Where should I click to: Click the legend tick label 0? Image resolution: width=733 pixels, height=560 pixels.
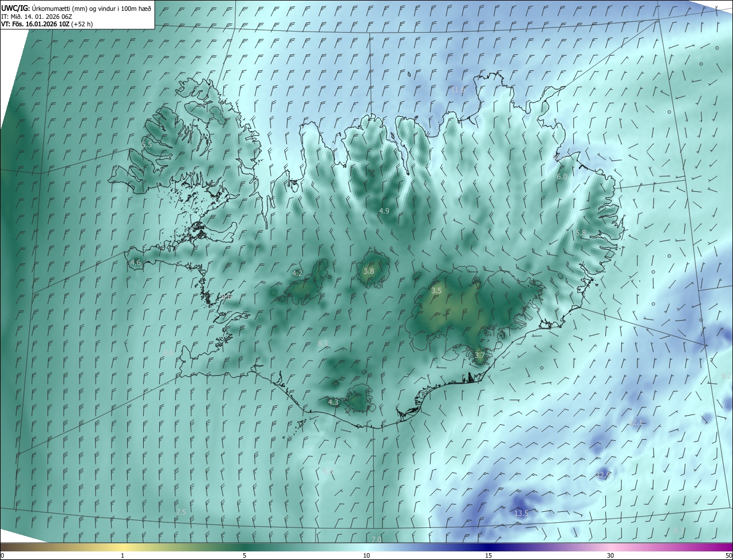[x=2, y=555]
